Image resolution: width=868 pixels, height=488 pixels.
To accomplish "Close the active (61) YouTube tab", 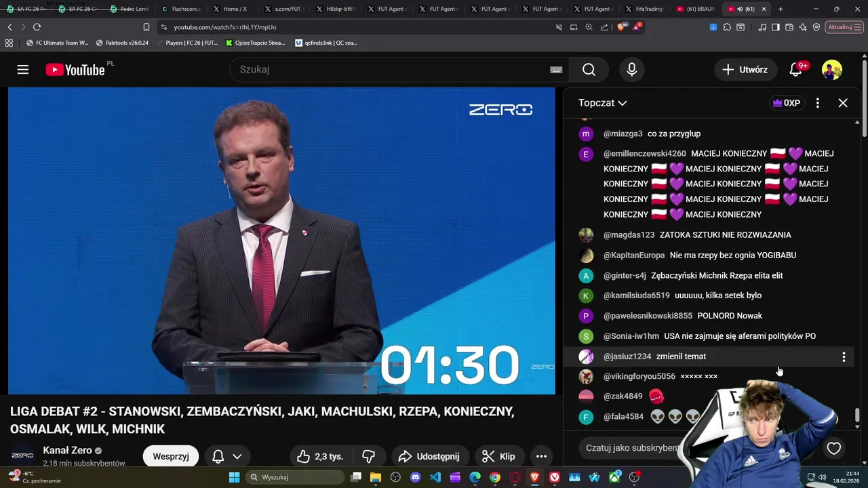I will [x=764, y=9].
